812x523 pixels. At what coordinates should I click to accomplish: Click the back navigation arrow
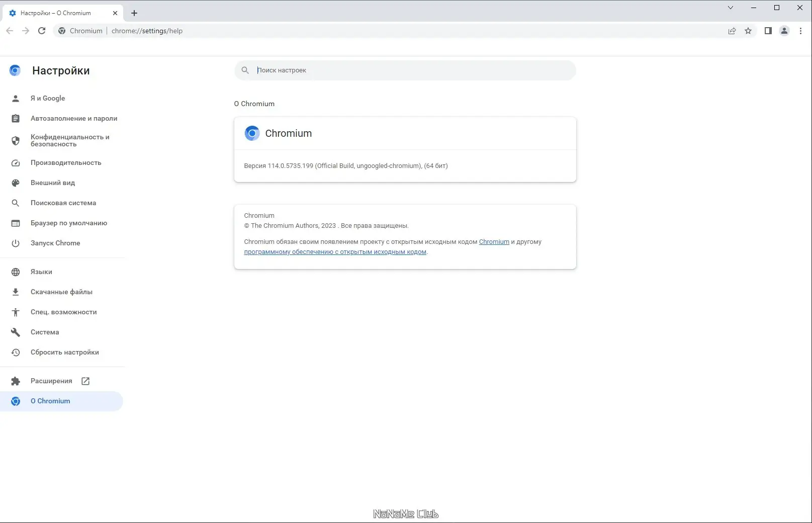click(10, 31)
